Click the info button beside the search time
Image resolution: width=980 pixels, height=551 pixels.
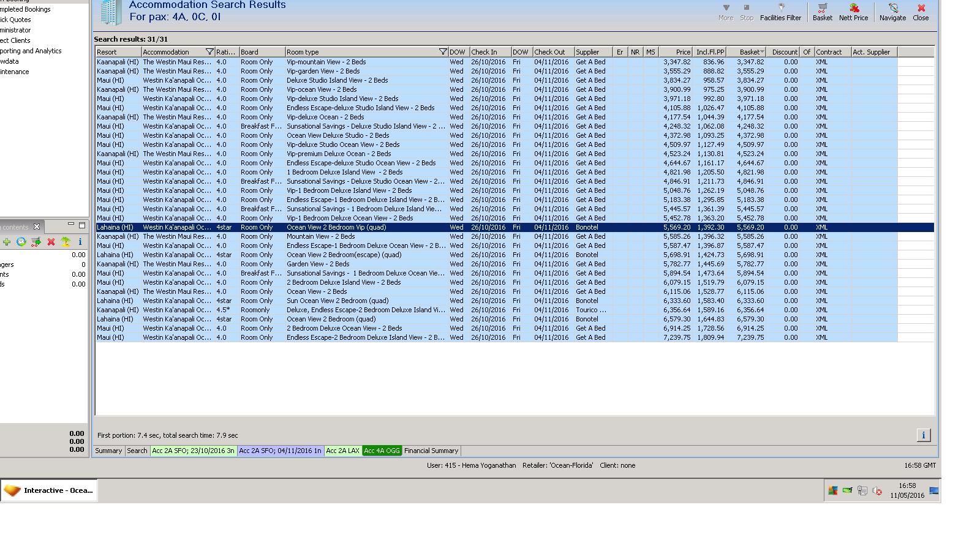tap(924, 435)
